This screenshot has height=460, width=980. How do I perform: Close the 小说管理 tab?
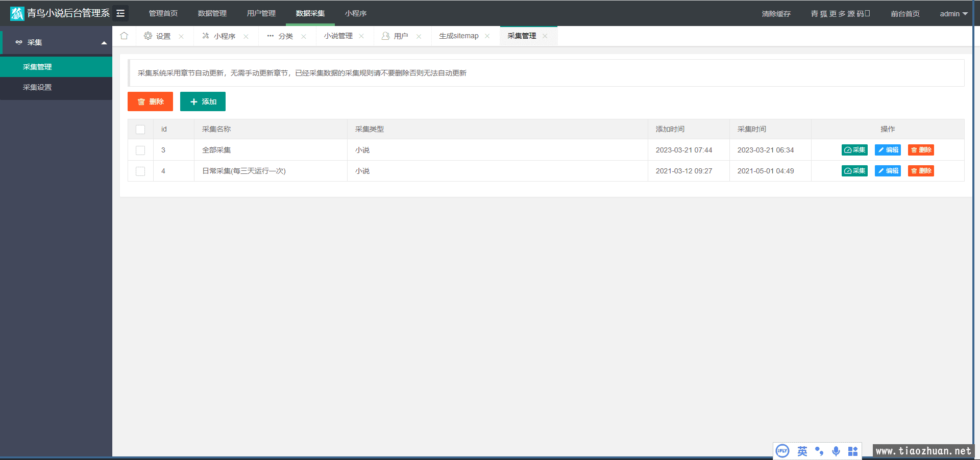pos(361,36)
